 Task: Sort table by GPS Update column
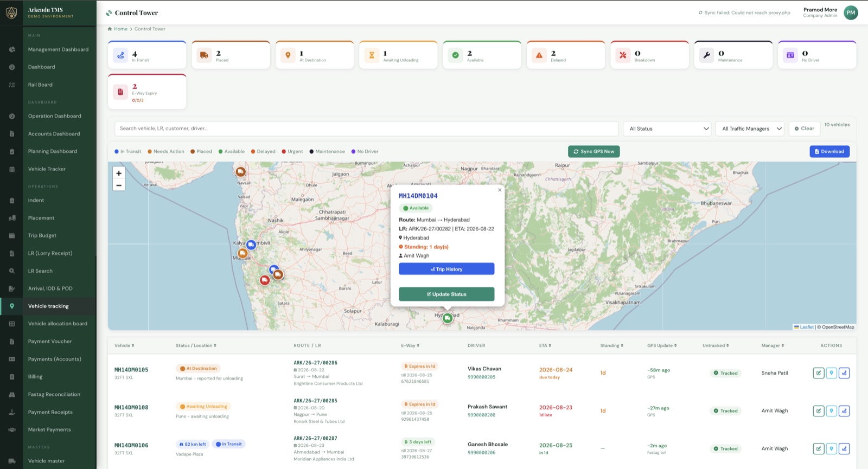662,345
